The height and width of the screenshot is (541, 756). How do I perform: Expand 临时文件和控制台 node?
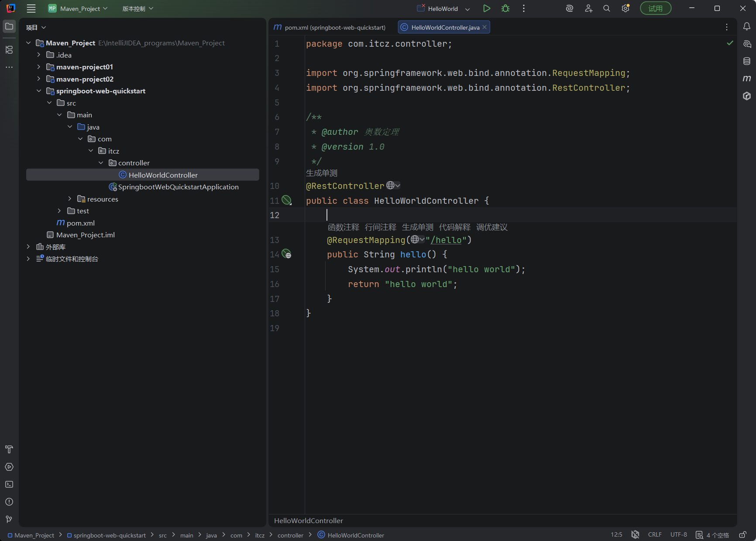point(28,259)
